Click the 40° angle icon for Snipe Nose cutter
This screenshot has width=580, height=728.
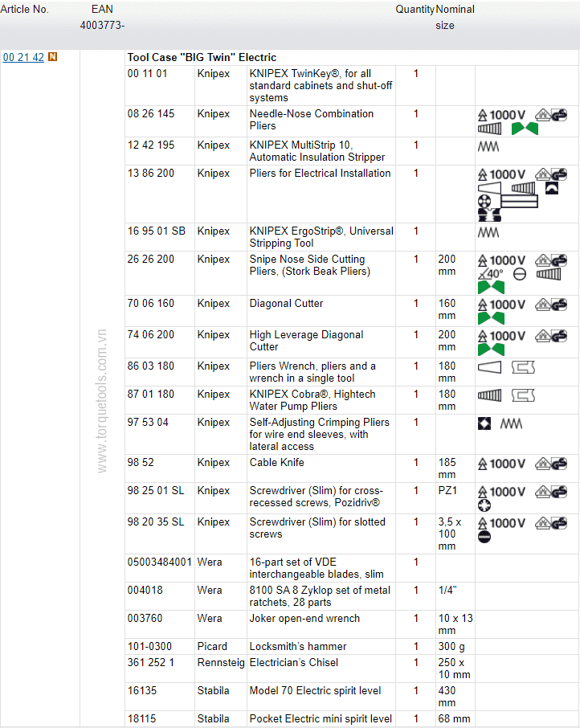491,274
